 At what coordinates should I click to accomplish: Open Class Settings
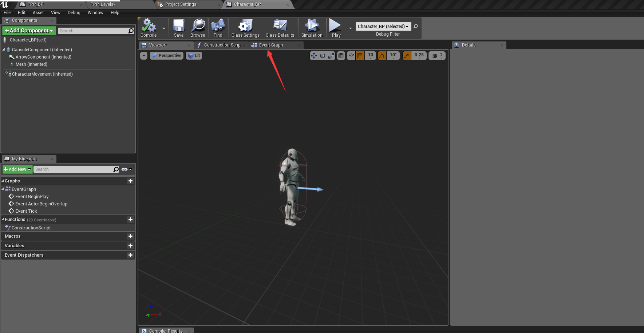(245, 28)
